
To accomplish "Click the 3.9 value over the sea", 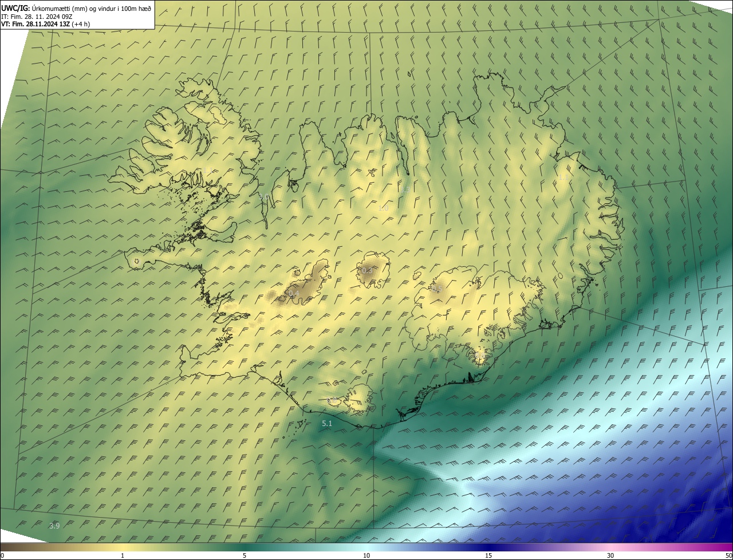I will 54,526.
